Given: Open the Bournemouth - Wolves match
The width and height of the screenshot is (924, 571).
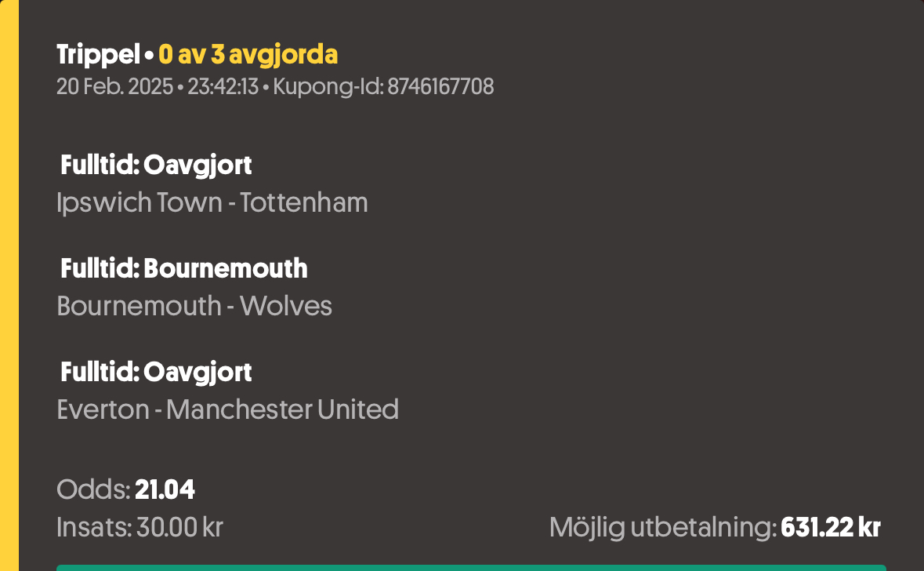Looking at the screenshot, I should click(x=194, y=306).
